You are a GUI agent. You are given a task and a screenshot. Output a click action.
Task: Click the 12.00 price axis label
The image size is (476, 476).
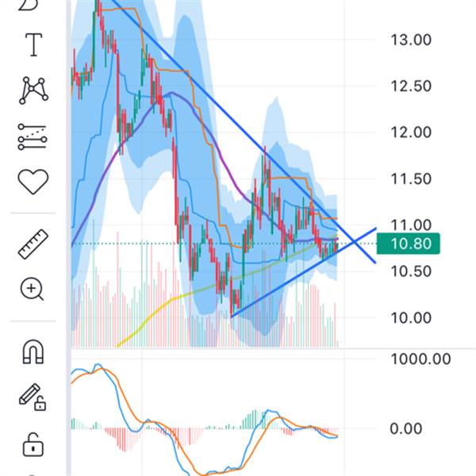coord(411,132)
